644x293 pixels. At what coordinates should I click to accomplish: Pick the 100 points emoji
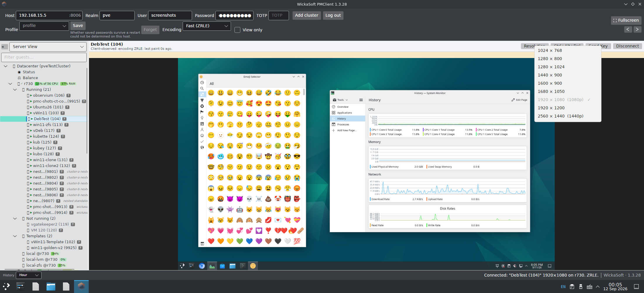point(297,241)
